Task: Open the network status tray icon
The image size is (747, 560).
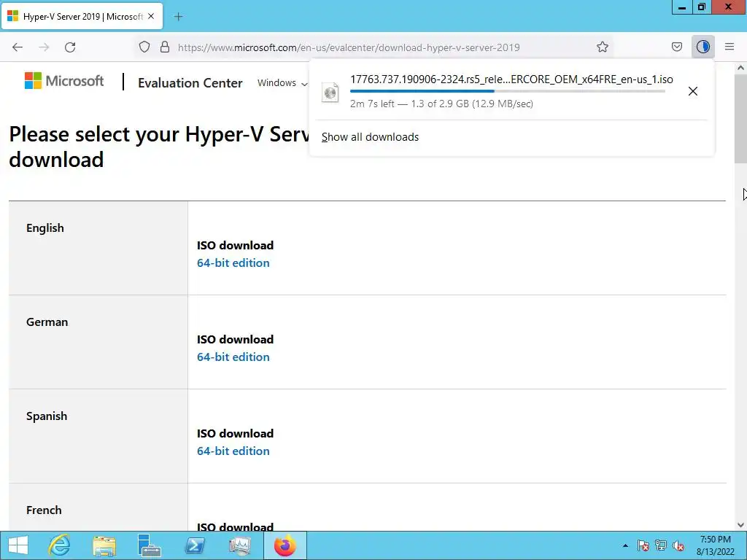Action: pos(661,545)
